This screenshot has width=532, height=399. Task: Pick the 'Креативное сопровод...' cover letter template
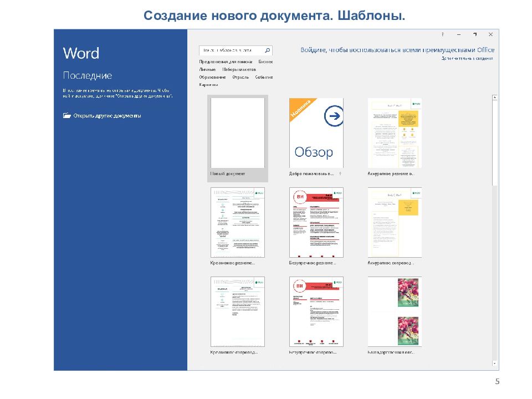point(238,311)
